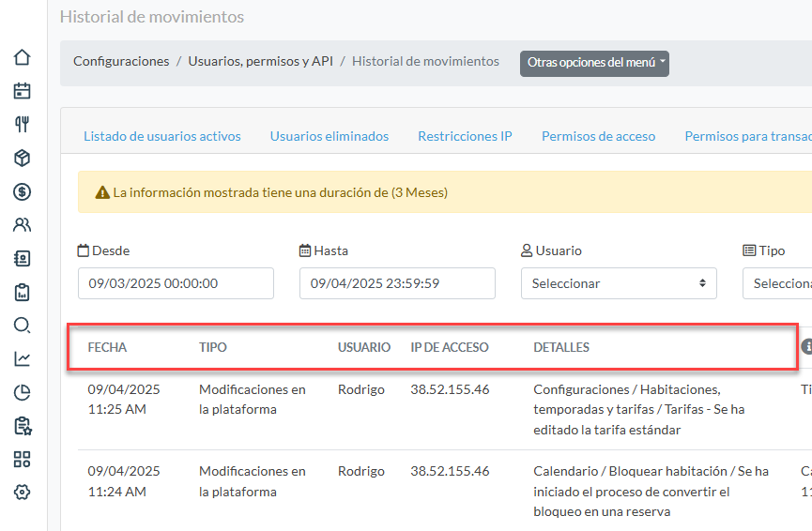The image size is (812, 531).
Task: Open the dollar sign finance icon
Action: coord(22,191)
